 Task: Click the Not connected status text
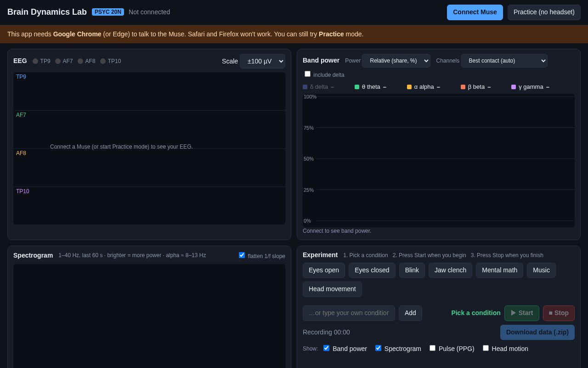(x=149, y=12)
